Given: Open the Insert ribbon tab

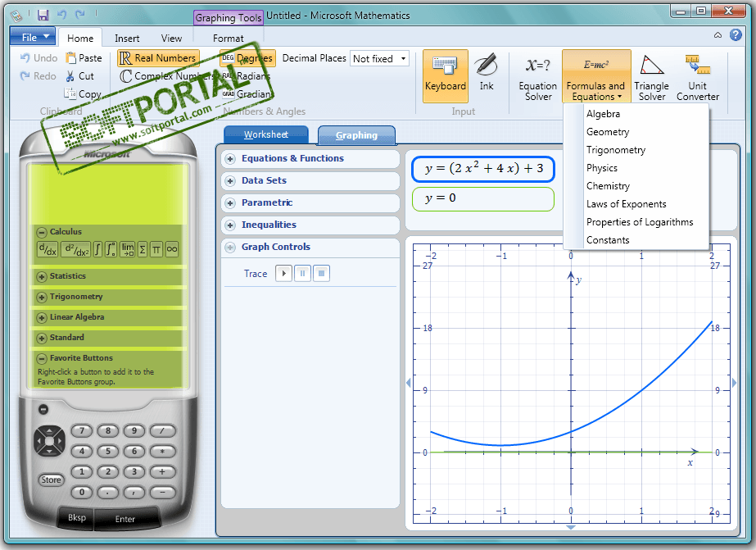Looking at the screenshot, I should (127, 38).
